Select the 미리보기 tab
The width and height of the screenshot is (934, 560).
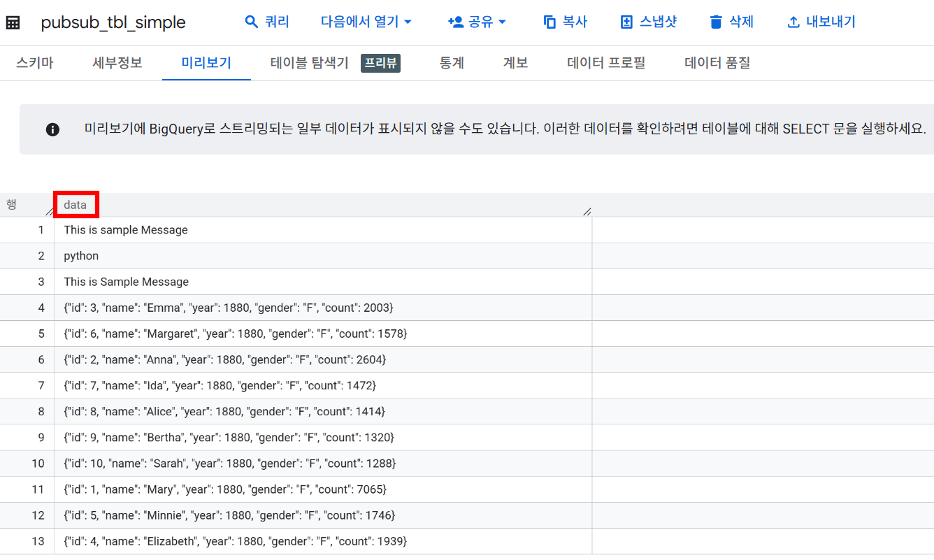[x=206, y=63]
